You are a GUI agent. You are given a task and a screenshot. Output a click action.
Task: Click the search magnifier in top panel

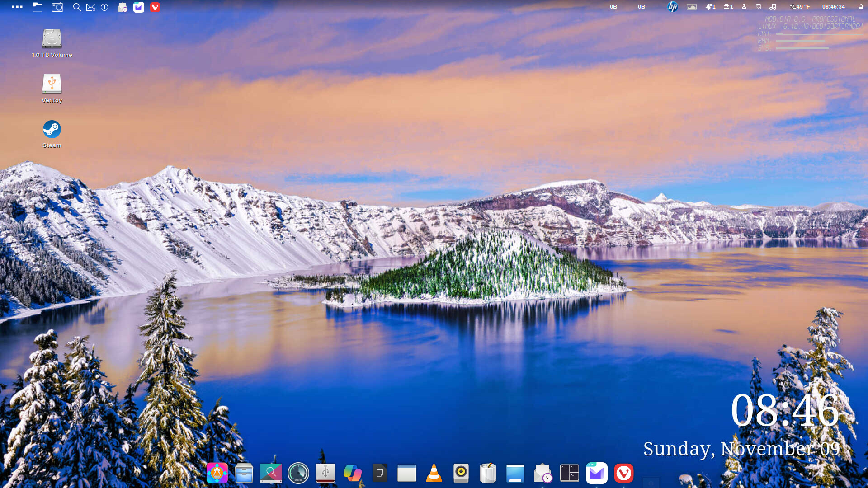pos(77,7)
